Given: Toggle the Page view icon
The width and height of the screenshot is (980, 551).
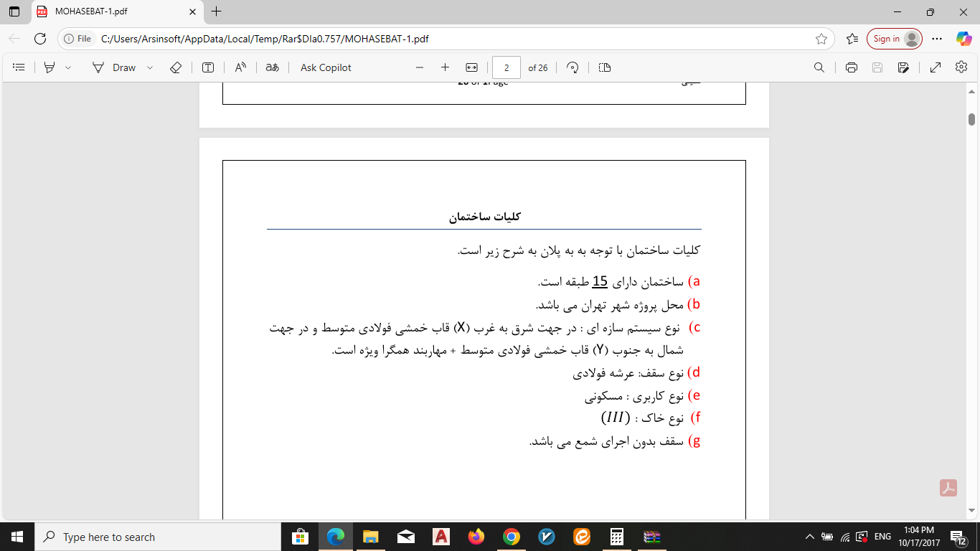Looking at the screenshot, I should pos(605,67).
